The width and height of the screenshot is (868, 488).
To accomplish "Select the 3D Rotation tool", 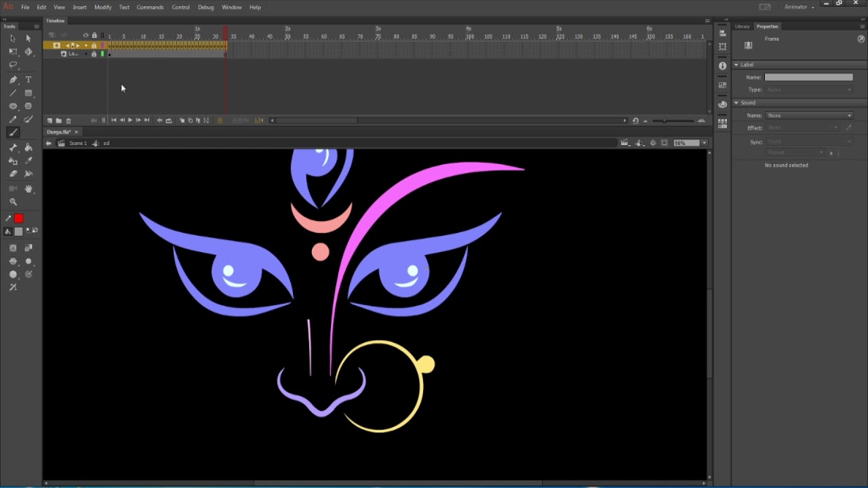I will point(28,52).
